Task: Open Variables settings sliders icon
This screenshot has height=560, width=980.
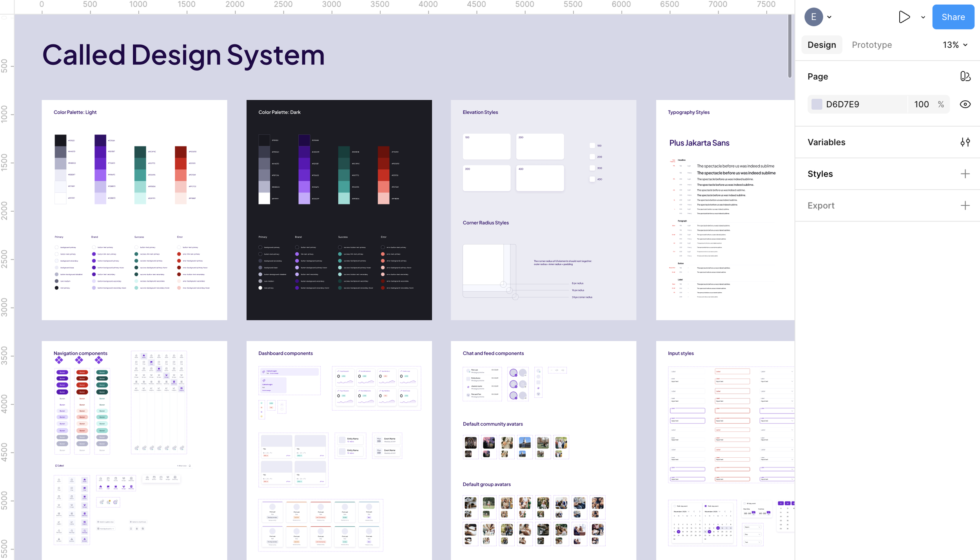Action: tap(965, 142)
